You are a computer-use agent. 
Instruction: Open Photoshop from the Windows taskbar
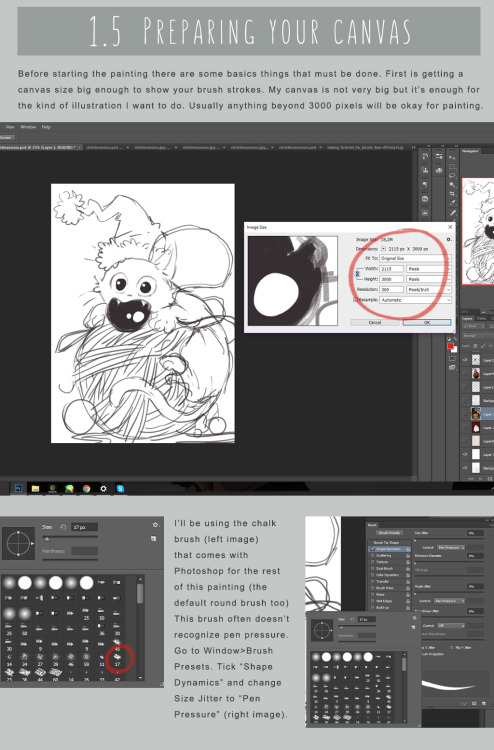coord(18,488)
